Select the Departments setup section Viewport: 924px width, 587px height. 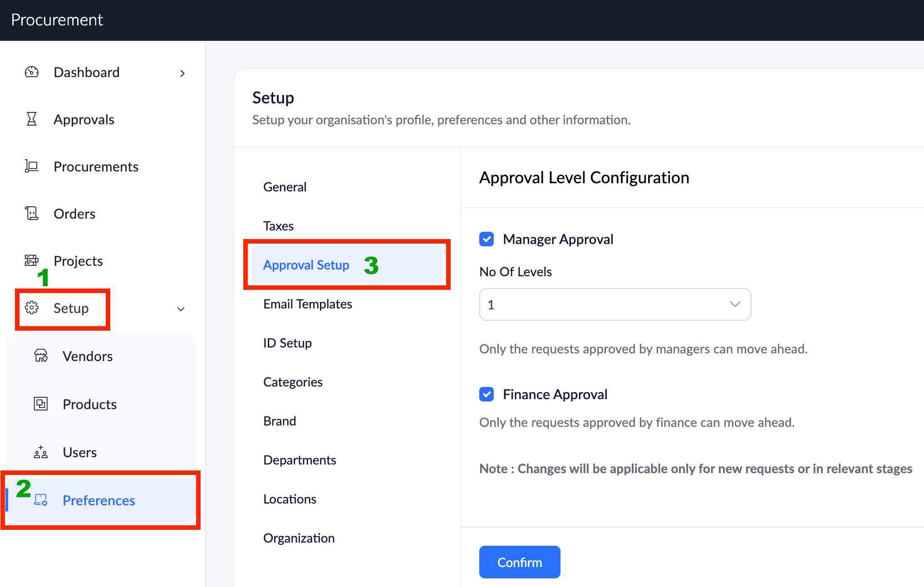tap(300, 460)
